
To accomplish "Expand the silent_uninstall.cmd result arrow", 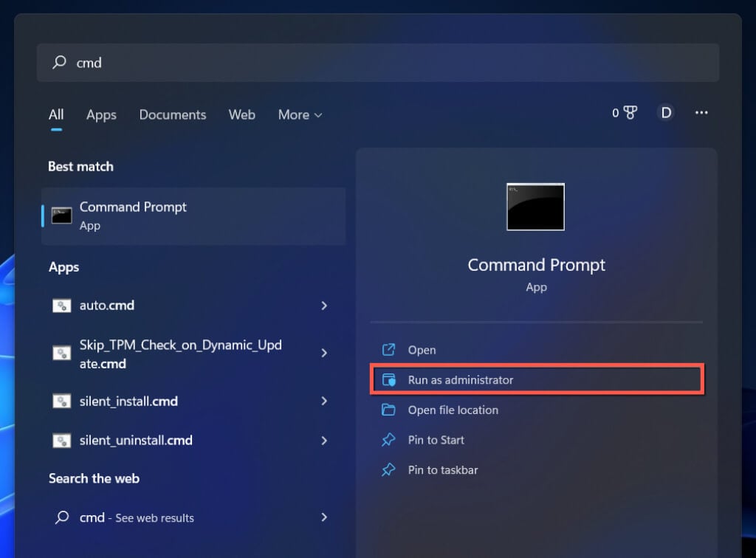I will coord(324,441).
